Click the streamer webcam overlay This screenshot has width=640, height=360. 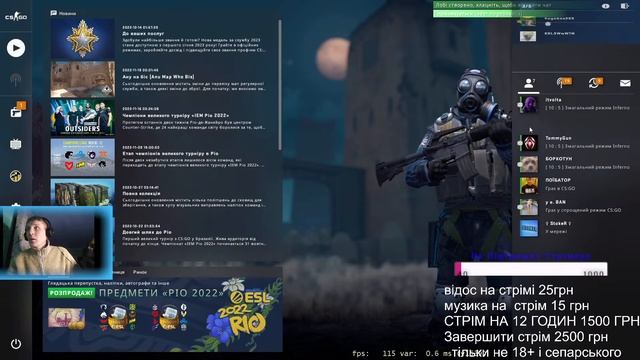(x=56, y=242)
